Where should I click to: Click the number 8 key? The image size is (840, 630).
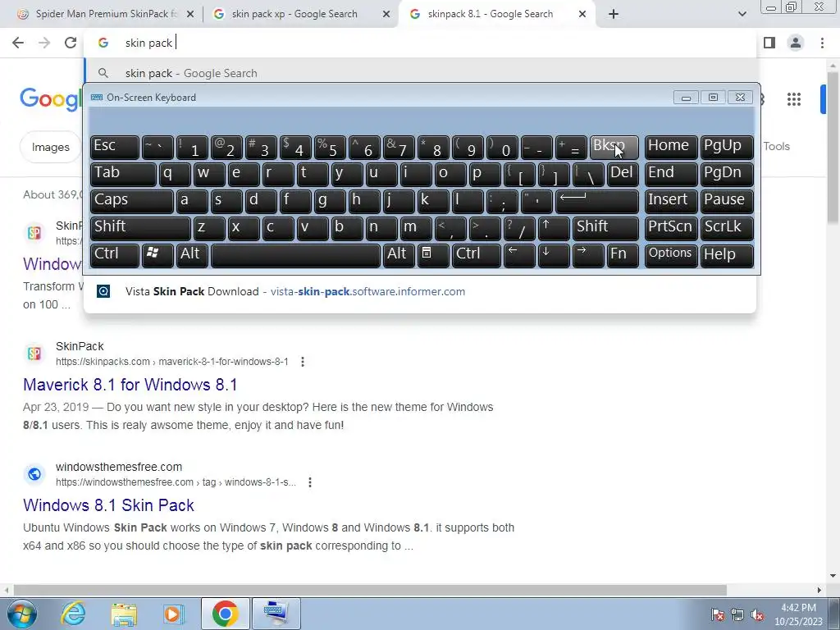click(x=433, y=148)
